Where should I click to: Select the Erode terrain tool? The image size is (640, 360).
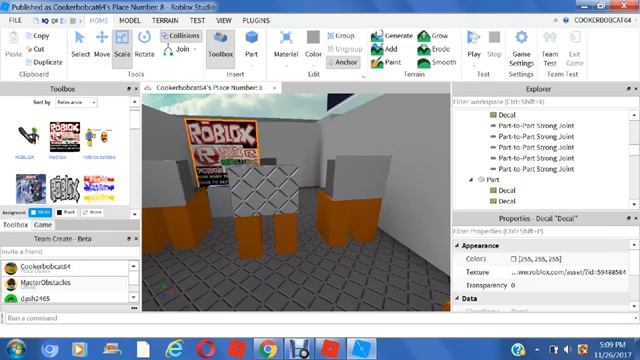pyautogui.click(x=433, y=49)
